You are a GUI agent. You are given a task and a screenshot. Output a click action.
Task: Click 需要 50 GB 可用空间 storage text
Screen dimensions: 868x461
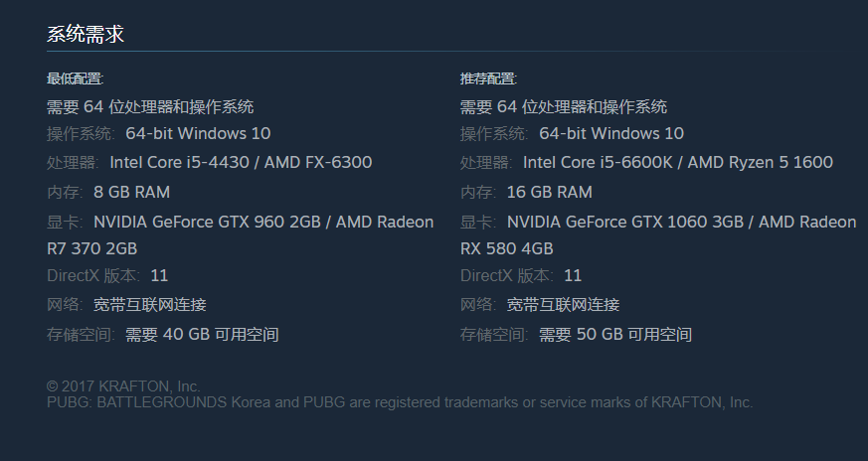615,334
